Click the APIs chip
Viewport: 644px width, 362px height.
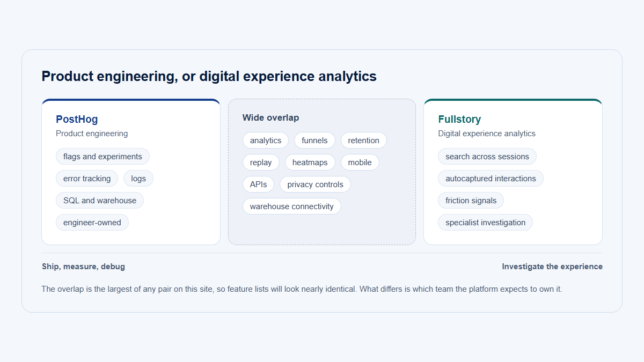[259, 184]
